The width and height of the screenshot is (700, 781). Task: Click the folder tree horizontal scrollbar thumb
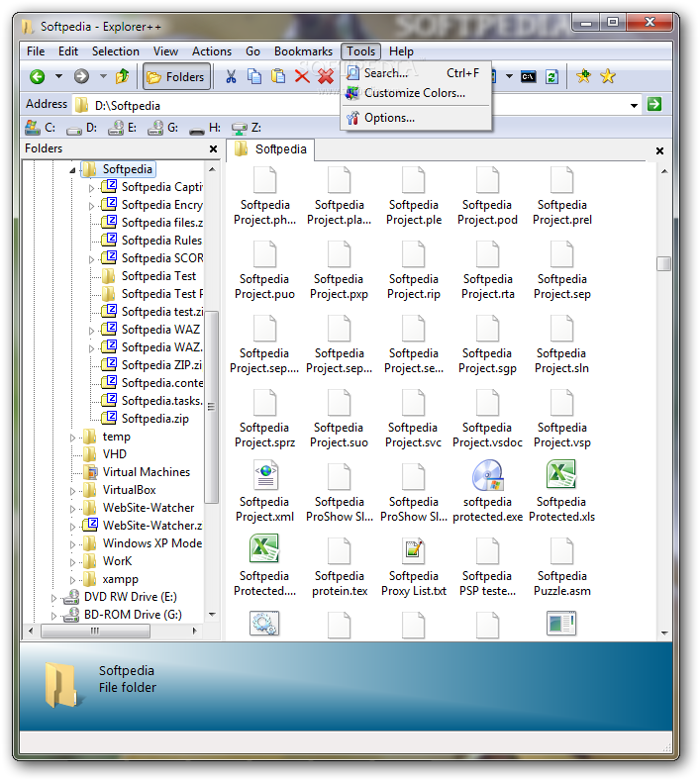click(95, 632)
